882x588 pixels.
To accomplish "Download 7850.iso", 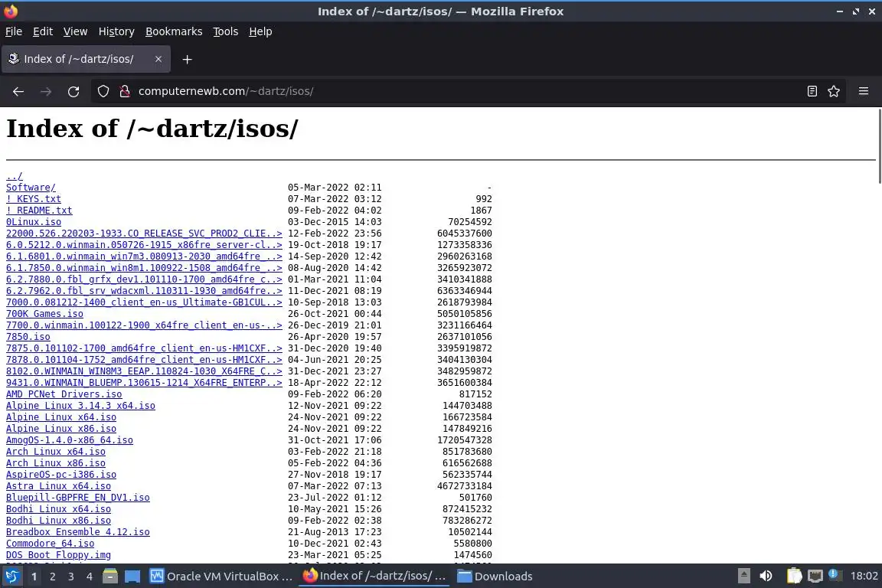I will [x=28, y=337].
